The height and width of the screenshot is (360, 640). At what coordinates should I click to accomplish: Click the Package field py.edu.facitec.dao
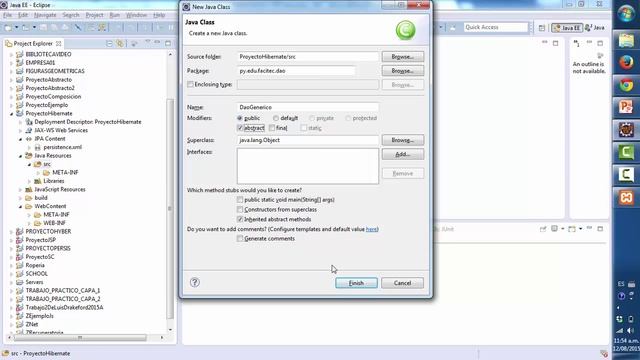(296, 71)
